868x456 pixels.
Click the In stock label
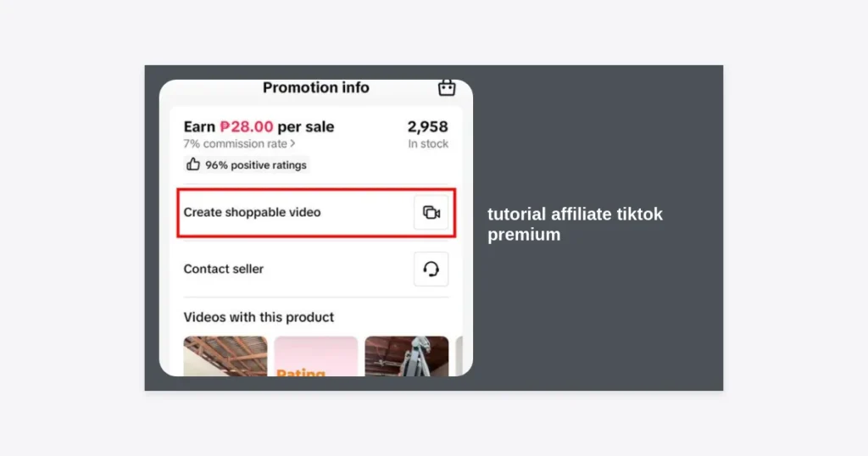click(x=428, y=144)
